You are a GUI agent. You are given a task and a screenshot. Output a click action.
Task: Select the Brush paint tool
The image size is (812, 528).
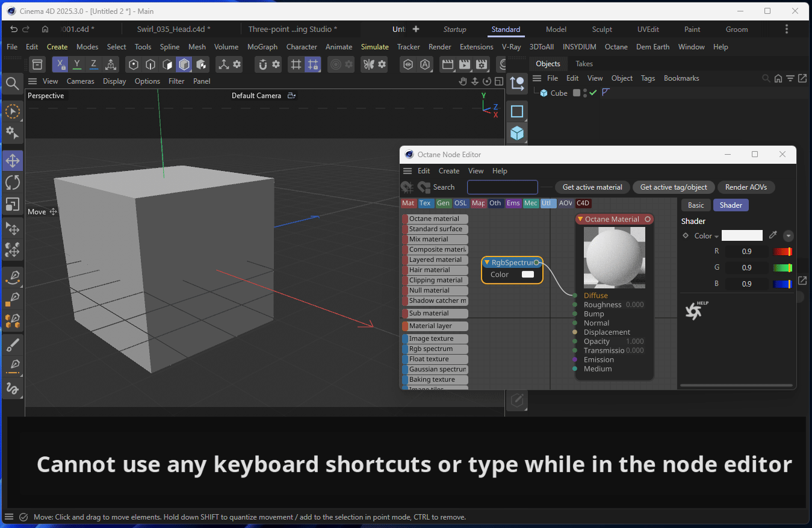(x=13, y=344)
